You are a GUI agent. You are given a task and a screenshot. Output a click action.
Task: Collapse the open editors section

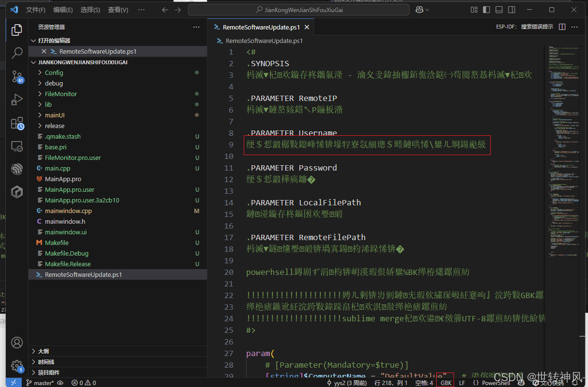coord(118,41)
